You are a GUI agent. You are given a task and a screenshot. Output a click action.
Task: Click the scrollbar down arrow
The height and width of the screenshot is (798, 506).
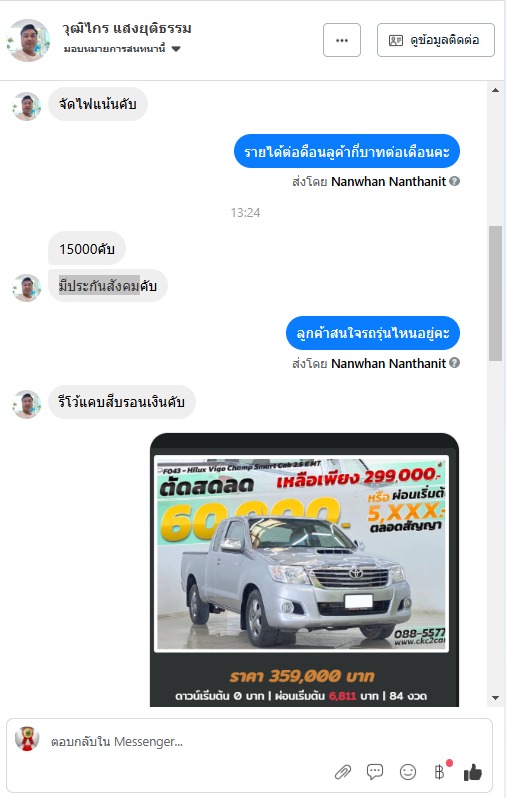495,698
